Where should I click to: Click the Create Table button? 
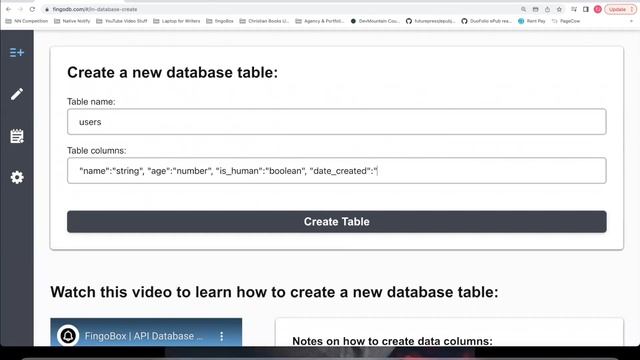(x=337, y=222)
